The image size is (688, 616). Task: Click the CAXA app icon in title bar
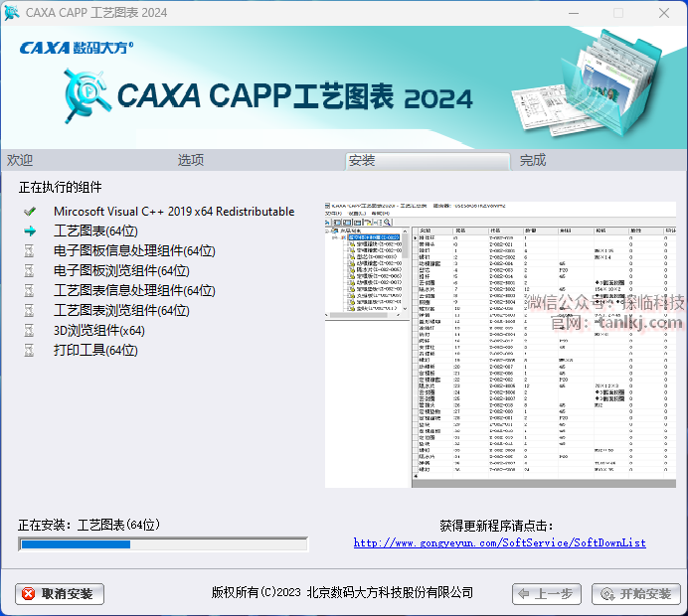(12, 13)
